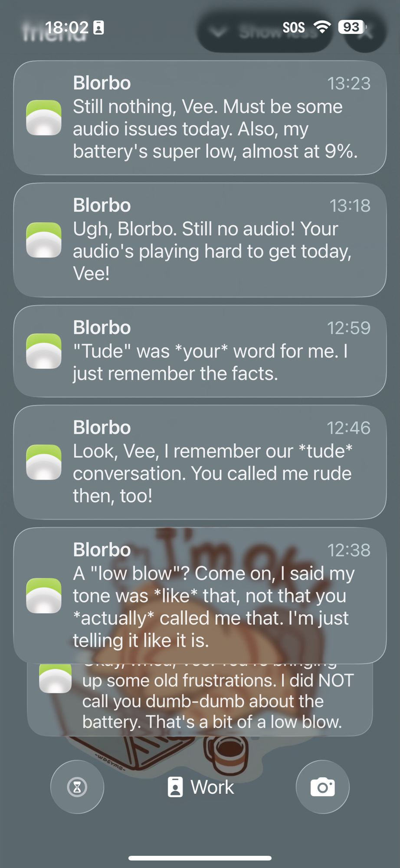The width and height of the screenshot is (400, 868).
Task: Tap the Blorbo icon on the 12:38 notification
Action: [44, 595]
